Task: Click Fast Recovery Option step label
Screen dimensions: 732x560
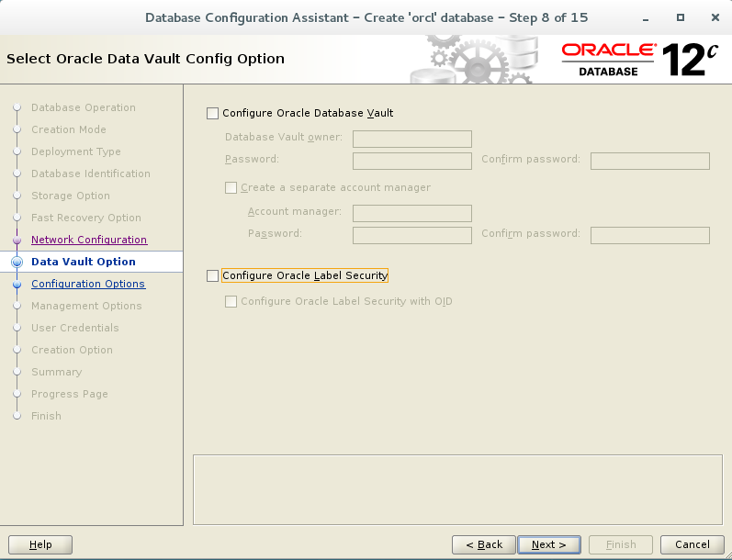Action: [86, 218]
